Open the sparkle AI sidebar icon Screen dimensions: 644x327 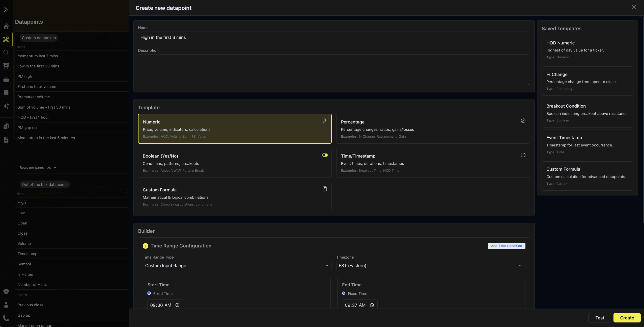pyautogui.click(x=6, y=106)
